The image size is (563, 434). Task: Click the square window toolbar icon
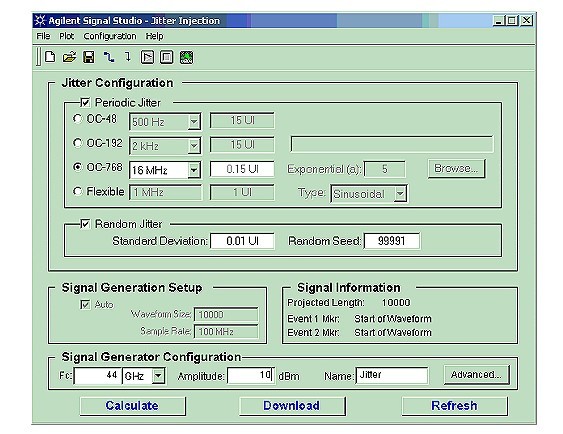[x=167, y=57]
